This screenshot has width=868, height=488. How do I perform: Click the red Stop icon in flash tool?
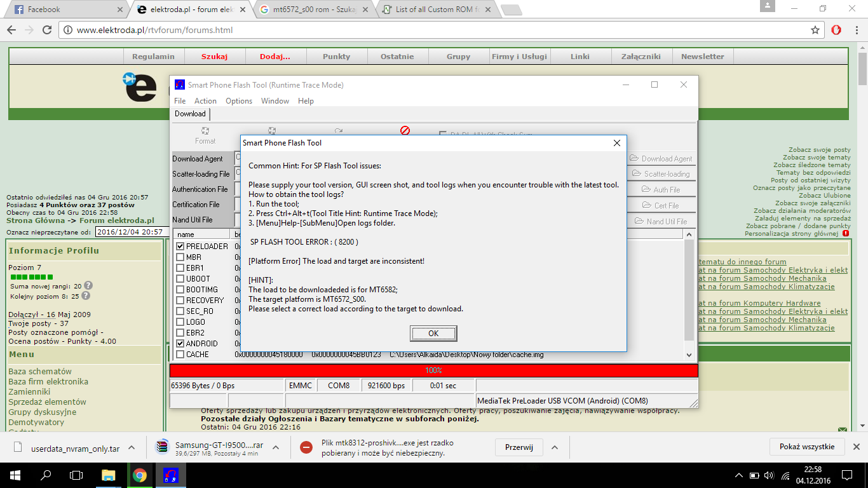405,130
